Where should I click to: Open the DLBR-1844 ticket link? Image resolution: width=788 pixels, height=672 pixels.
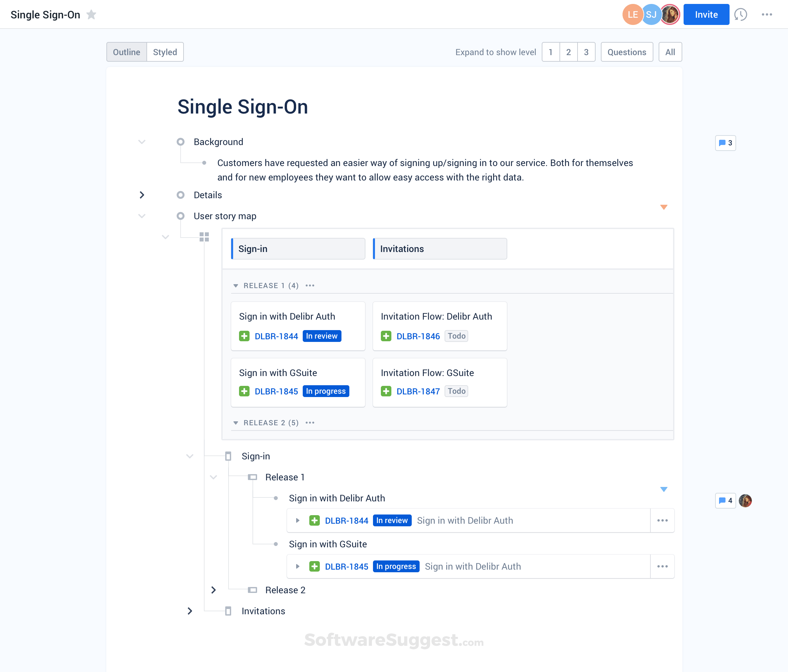click(x=276, y=336)
